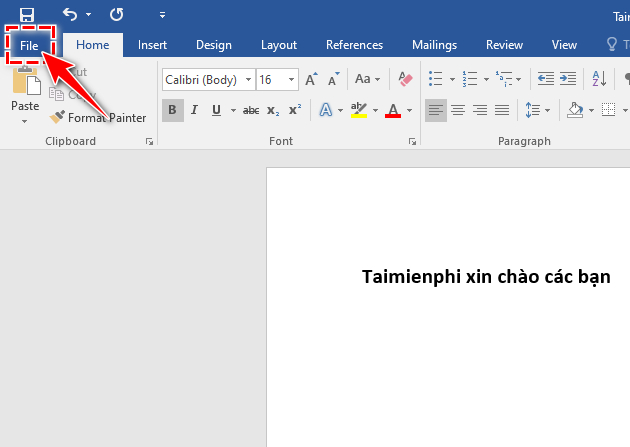The height and width of the screenshot is (447, 630).
Task: Open the File tab
Action: pyautogui.click(x=29, y=45)
